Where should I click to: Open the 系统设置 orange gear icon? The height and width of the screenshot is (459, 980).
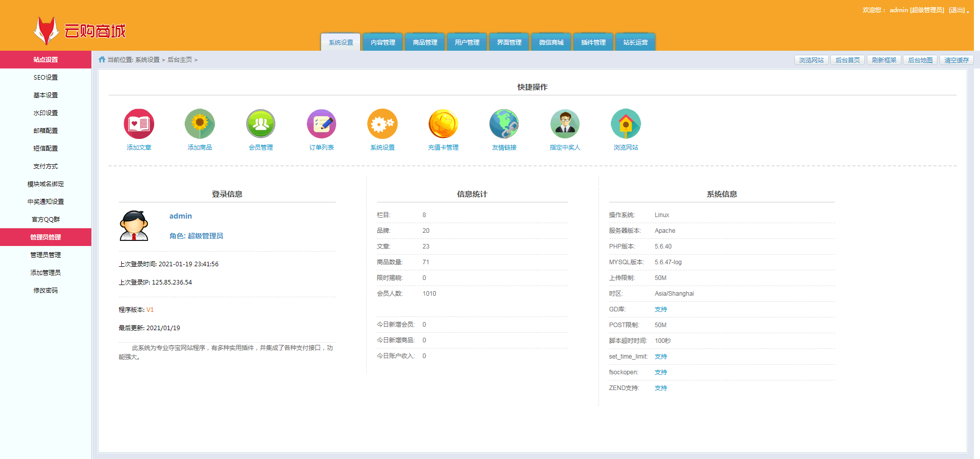click(x=382, y=124)
